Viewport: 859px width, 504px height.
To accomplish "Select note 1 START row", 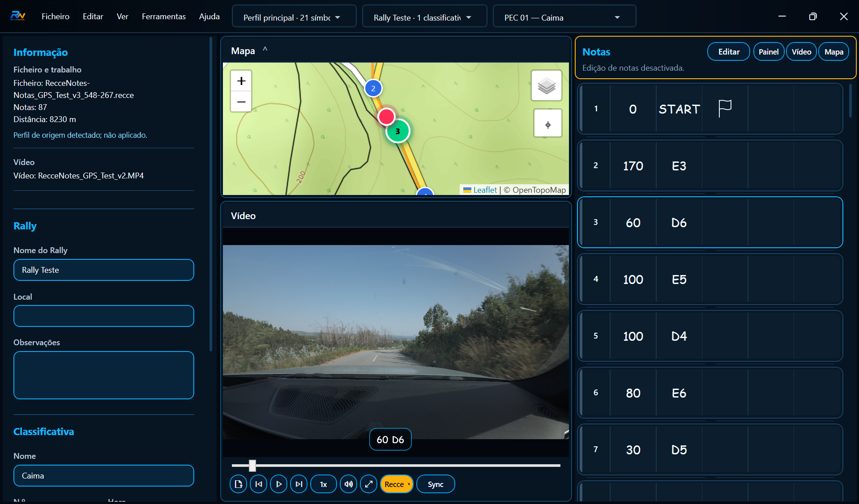I will click(x=710, y=109).
